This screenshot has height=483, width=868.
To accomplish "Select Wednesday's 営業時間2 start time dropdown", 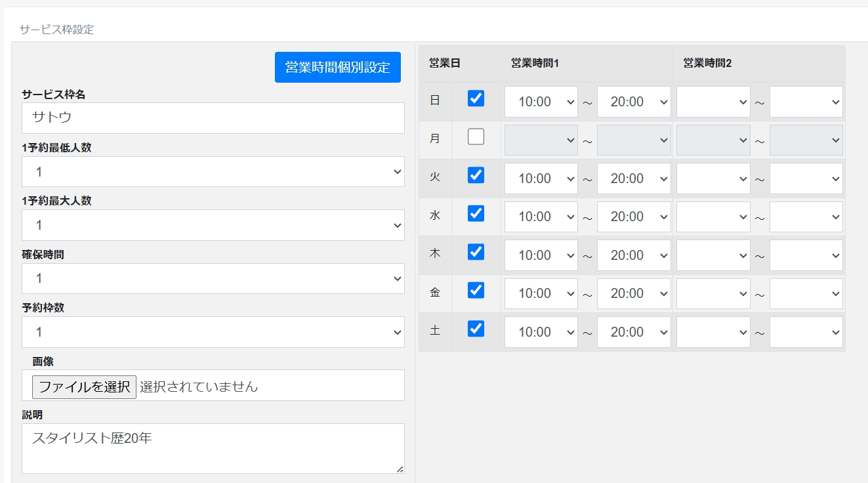I will tap(713, 217).
